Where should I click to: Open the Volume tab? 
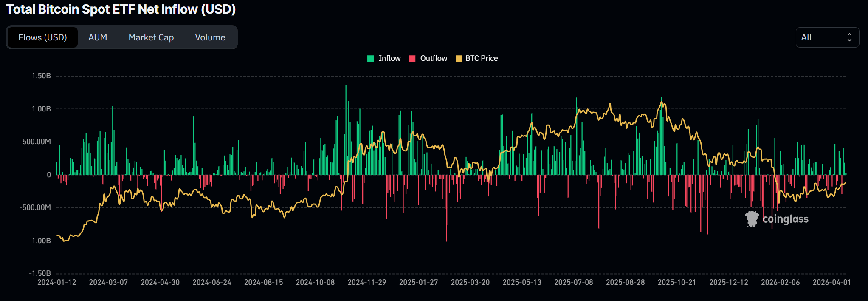point(210,37)
